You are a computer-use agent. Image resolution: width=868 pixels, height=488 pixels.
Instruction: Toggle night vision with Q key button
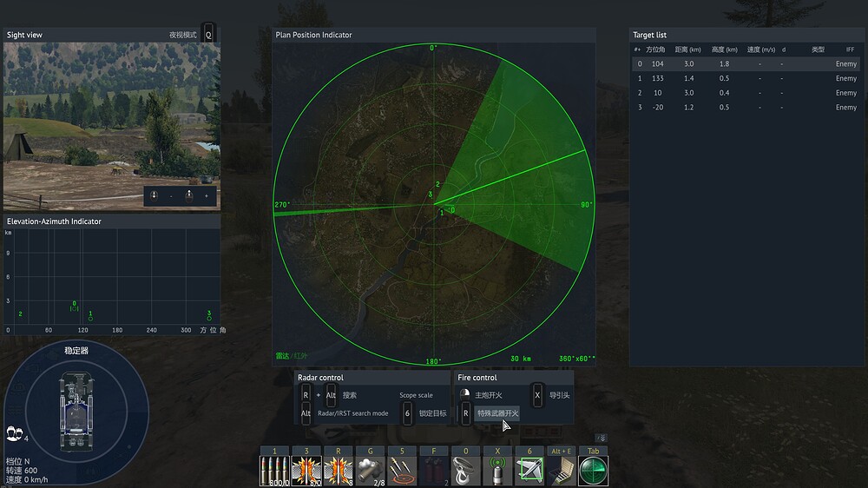point(208,35)
